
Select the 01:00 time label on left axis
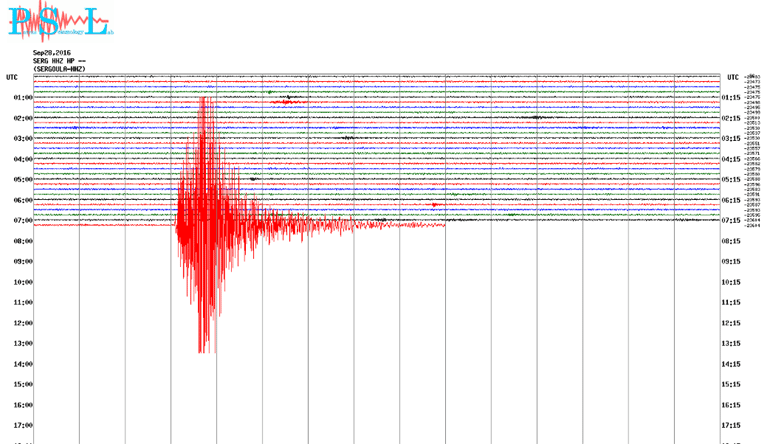pos(22,98)
